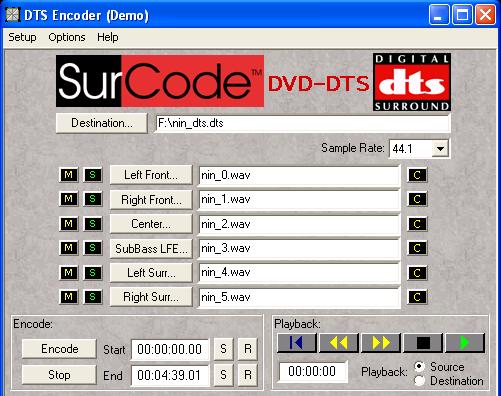The image size is (501, 396).
Task: Solo the Center channel
Action: [x=92, y=223]
